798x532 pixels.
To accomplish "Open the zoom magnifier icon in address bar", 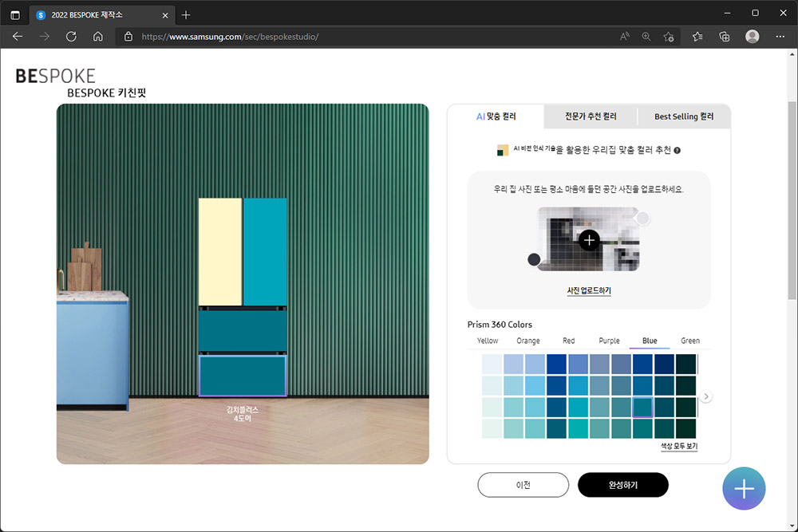I will pyautogui.click(x=646, y=37).
